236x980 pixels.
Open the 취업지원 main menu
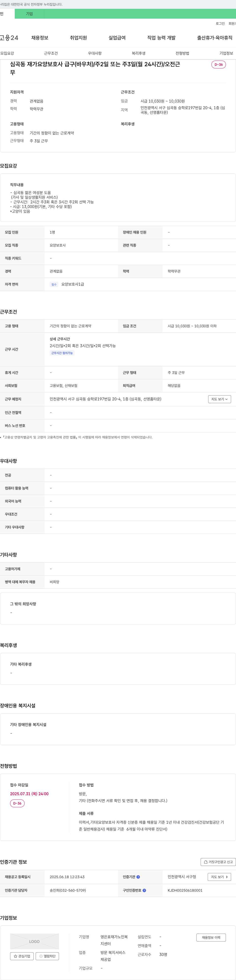click(78, 38)
